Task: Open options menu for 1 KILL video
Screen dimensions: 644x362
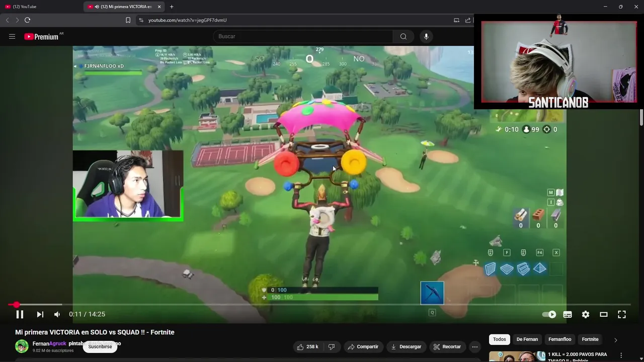Action: pos(621,355)
